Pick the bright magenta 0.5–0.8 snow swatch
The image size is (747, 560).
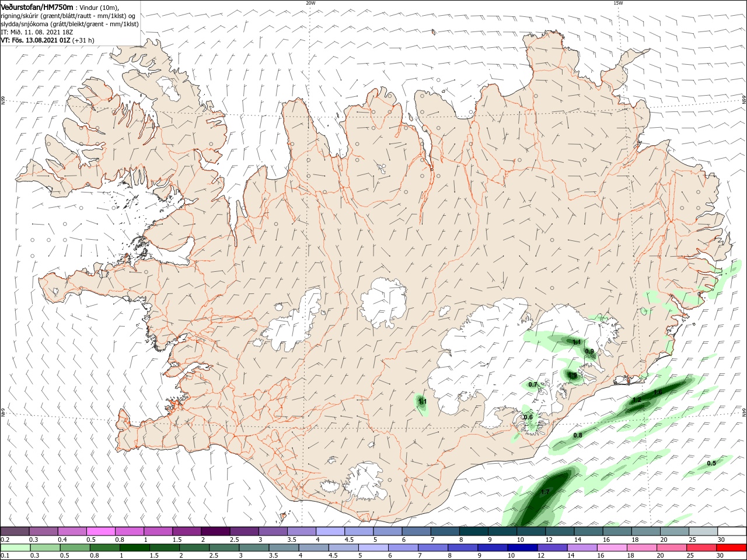coord(100,531)
